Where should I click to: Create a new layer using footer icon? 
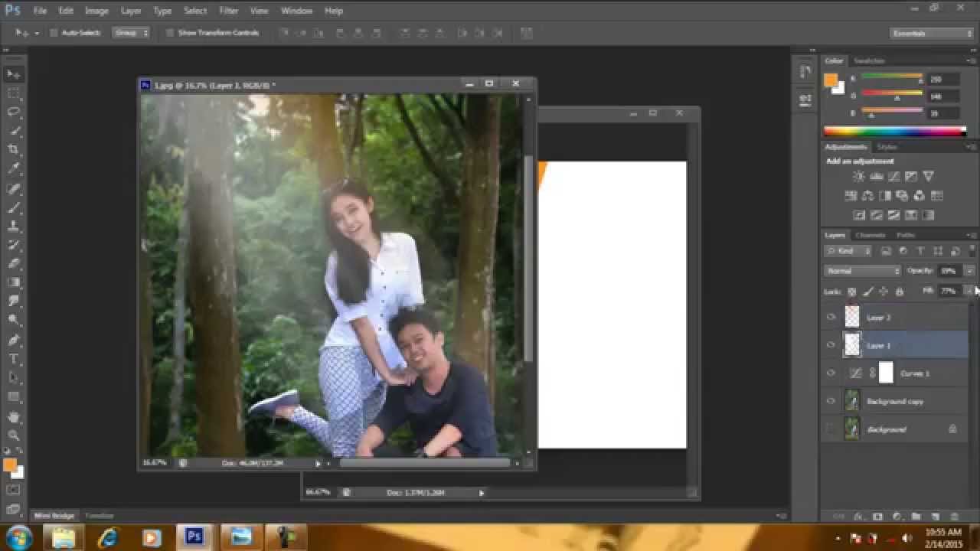coord(934,517)
